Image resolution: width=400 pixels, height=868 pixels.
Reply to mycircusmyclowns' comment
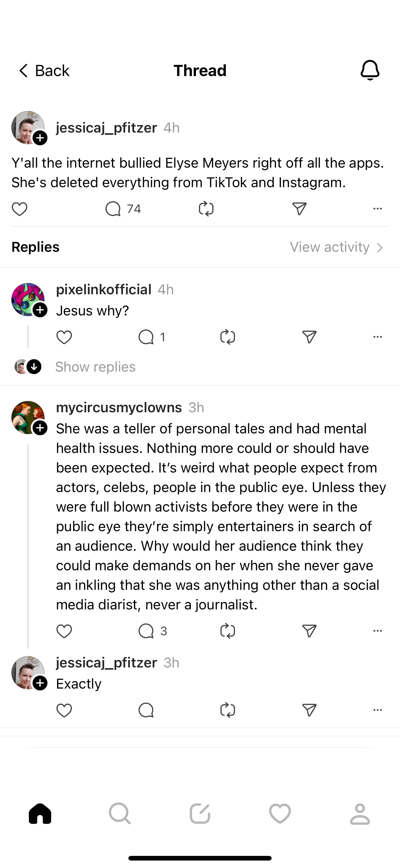[146, 631]
